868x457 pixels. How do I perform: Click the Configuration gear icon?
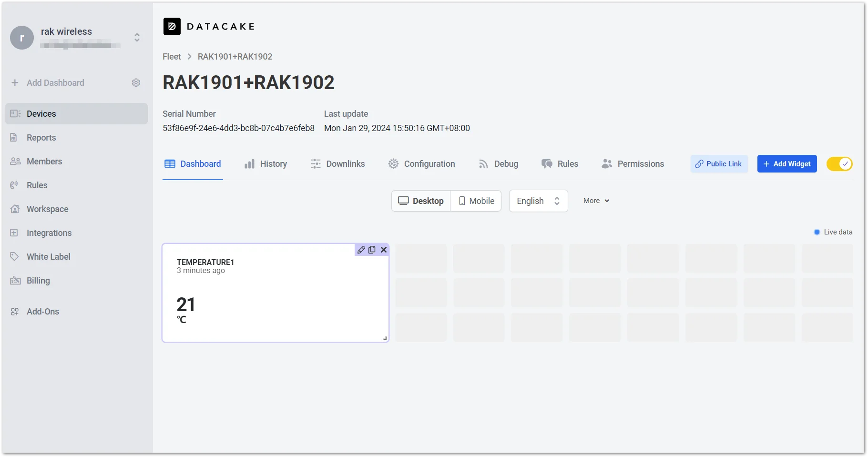(x=393, y=164)
